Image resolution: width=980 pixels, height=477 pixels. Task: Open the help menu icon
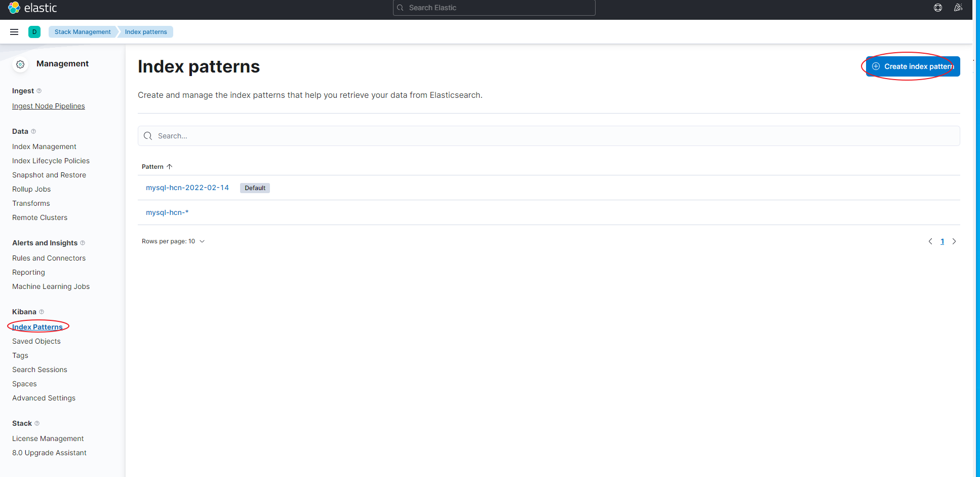click(x=938, y=8)
